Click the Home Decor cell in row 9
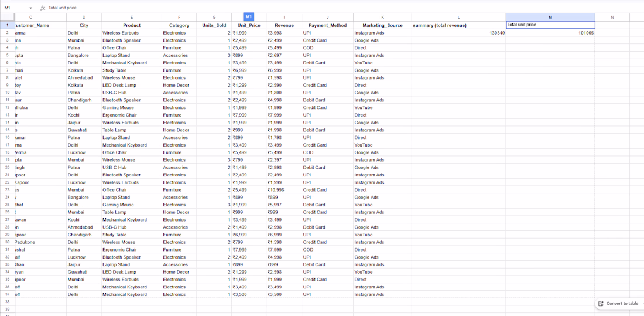644x316 pixels. click(x=179, y=85)
